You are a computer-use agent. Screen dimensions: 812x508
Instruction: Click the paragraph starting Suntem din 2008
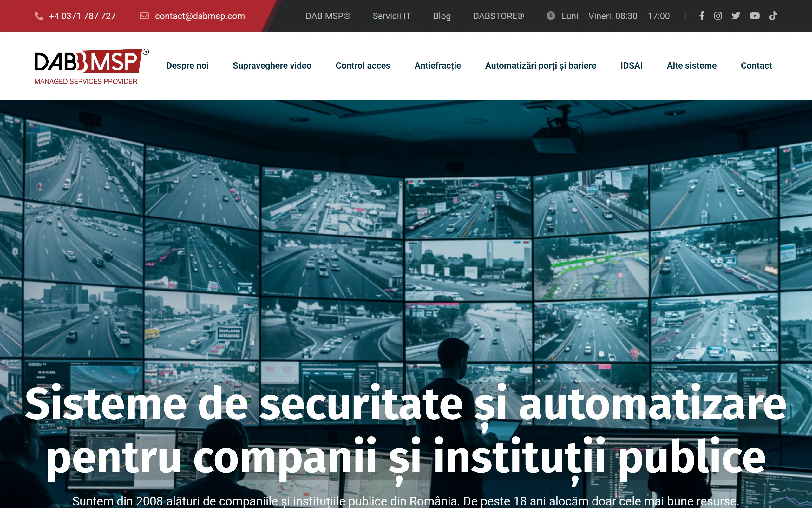point(406,501)
